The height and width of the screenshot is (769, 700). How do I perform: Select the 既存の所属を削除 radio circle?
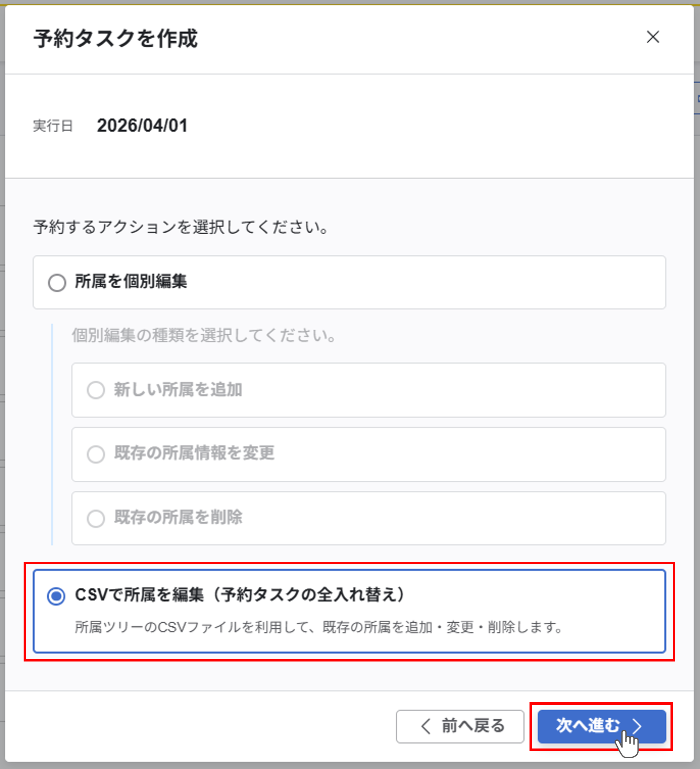tap(96, 518)
